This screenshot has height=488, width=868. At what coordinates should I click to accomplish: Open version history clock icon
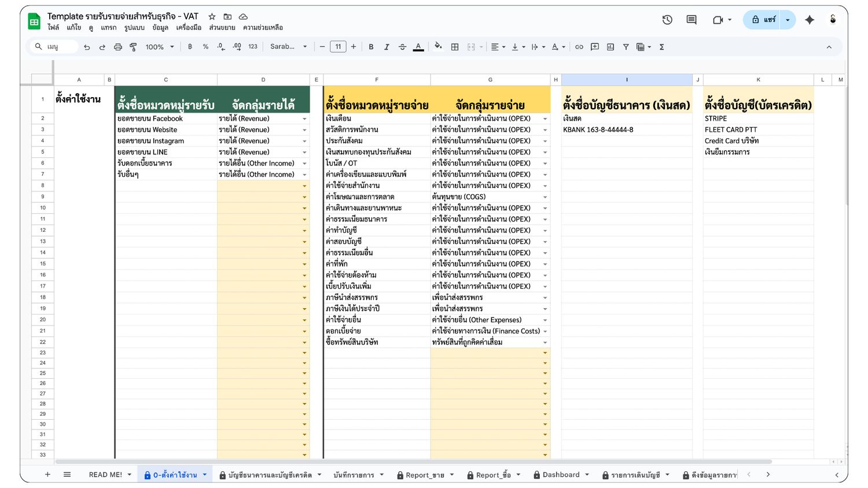click(x=667, y=20)
